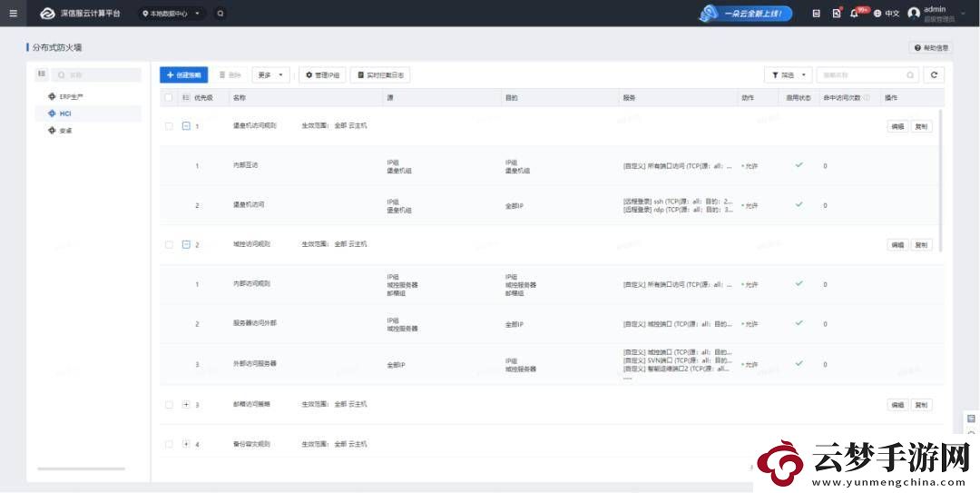Image resolution: width=980 pixels, height=493 pixels.
Task: Open the hamburger main menu
Action: tap(13, 13)
